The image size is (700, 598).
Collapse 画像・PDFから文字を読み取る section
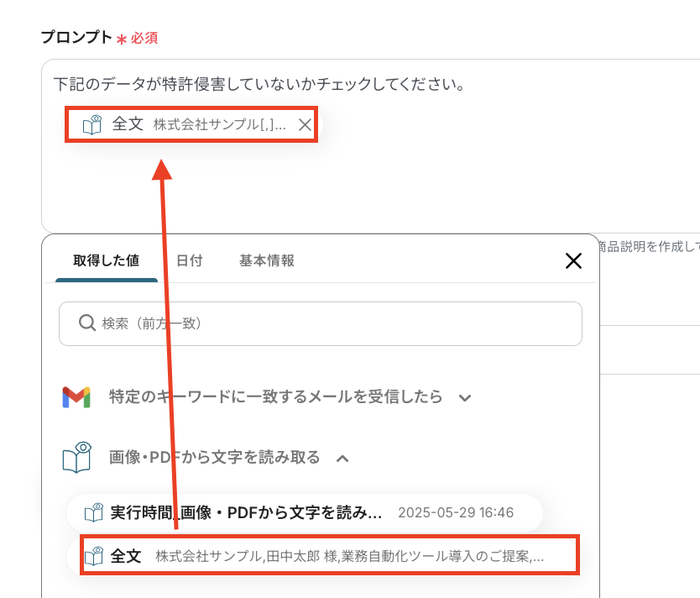[x=342, y=459]
